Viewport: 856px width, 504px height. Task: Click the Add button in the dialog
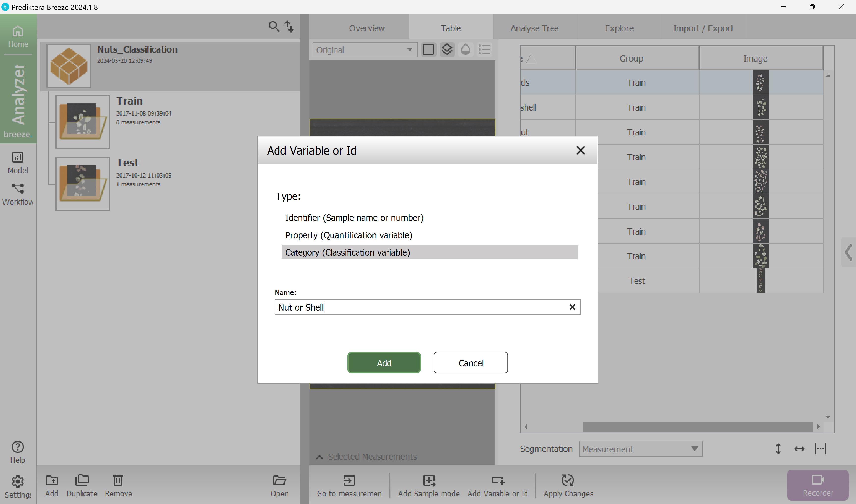point(384,362)
